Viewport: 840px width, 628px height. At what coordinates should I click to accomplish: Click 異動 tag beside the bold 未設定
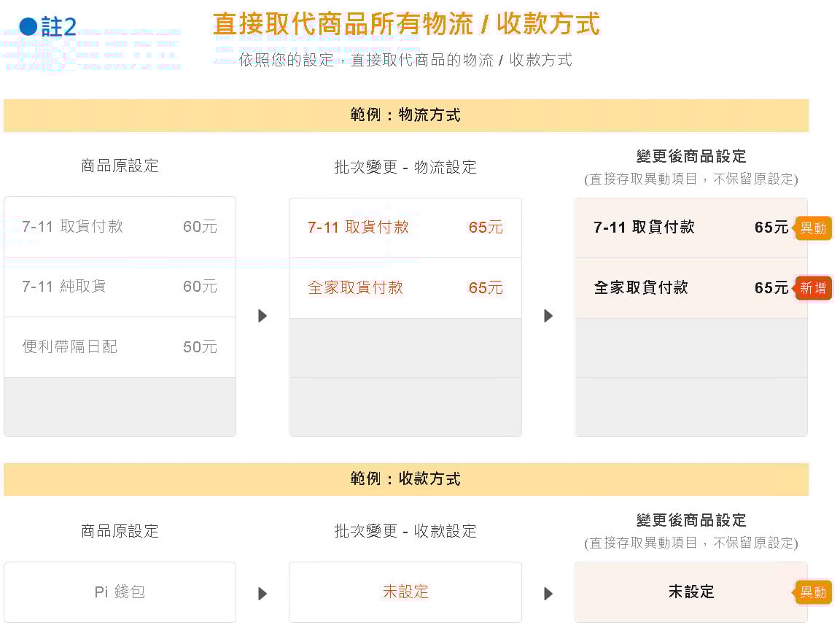(813, 592)
